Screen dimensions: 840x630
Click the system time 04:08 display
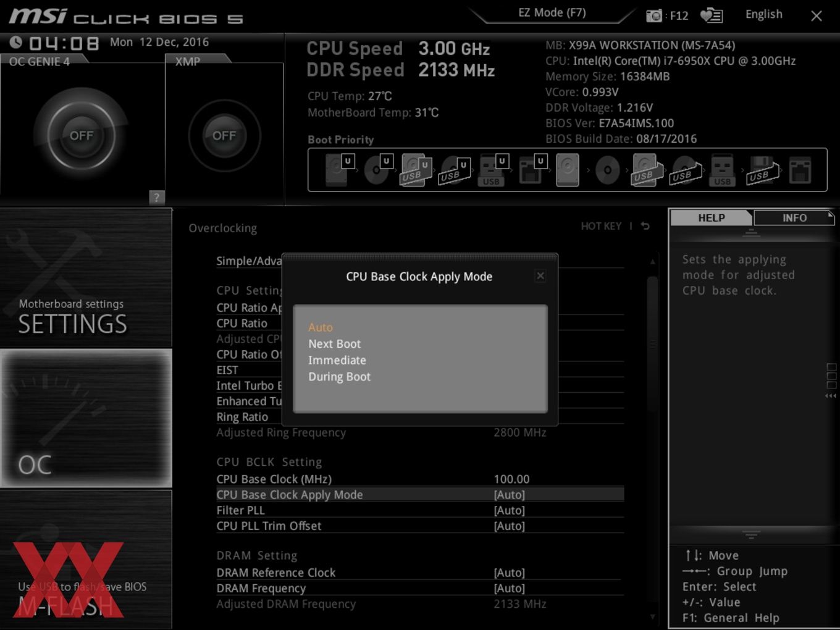click(x=64, y=43)
